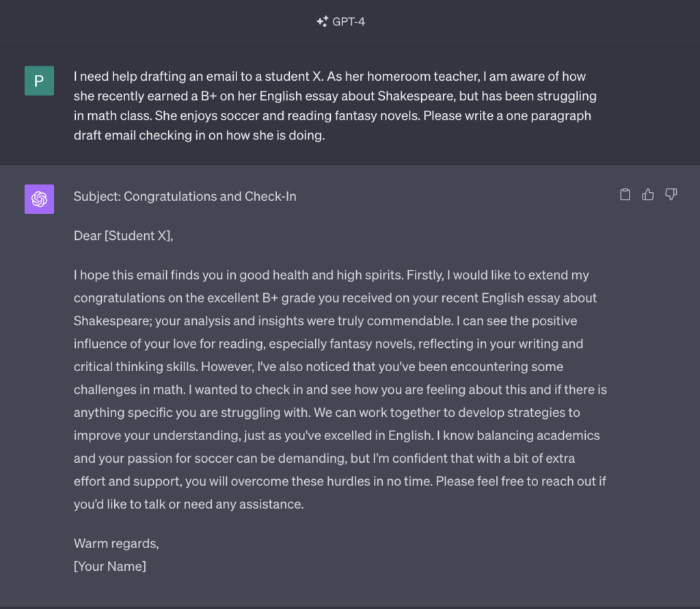
Task: Click the final line 'you'd like to talk'
Action: [189, 504]
